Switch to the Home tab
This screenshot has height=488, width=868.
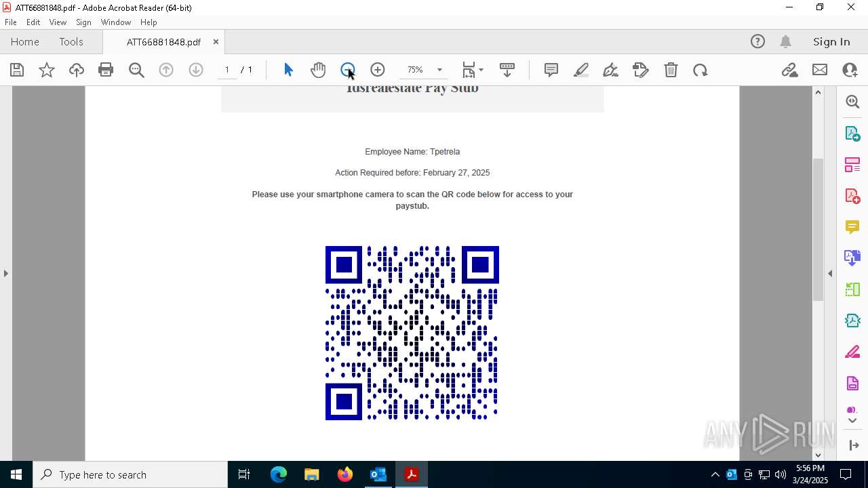coord(25,41)
